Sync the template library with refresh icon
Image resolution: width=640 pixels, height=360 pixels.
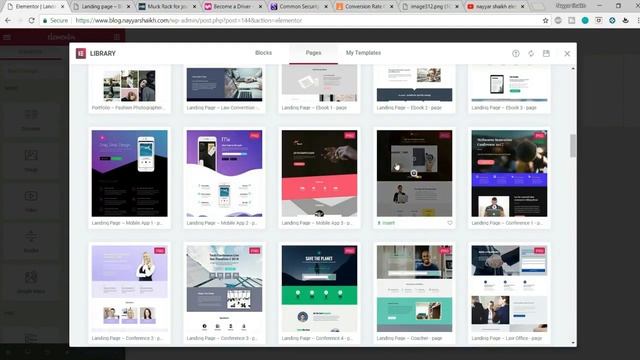click(x=531, y=53)
